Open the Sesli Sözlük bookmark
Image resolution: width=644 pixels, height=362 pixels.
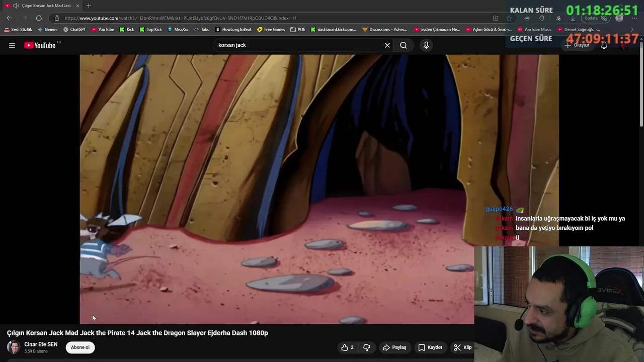18,30
